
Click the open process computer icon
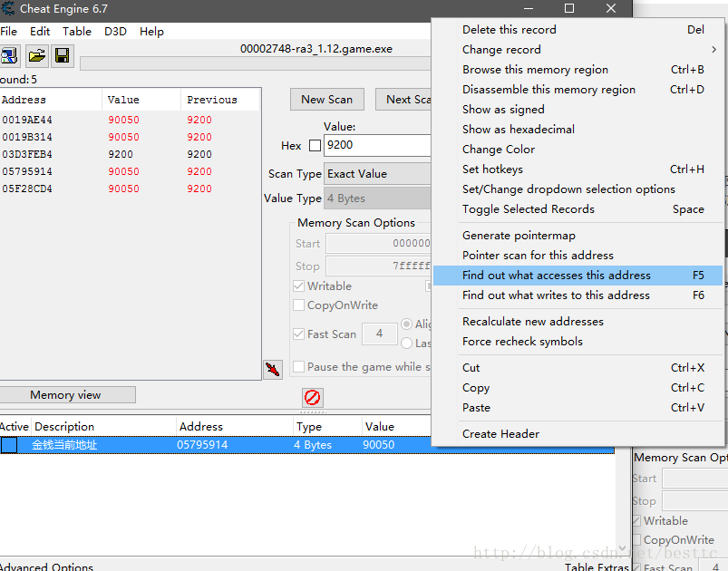(9, 55)
